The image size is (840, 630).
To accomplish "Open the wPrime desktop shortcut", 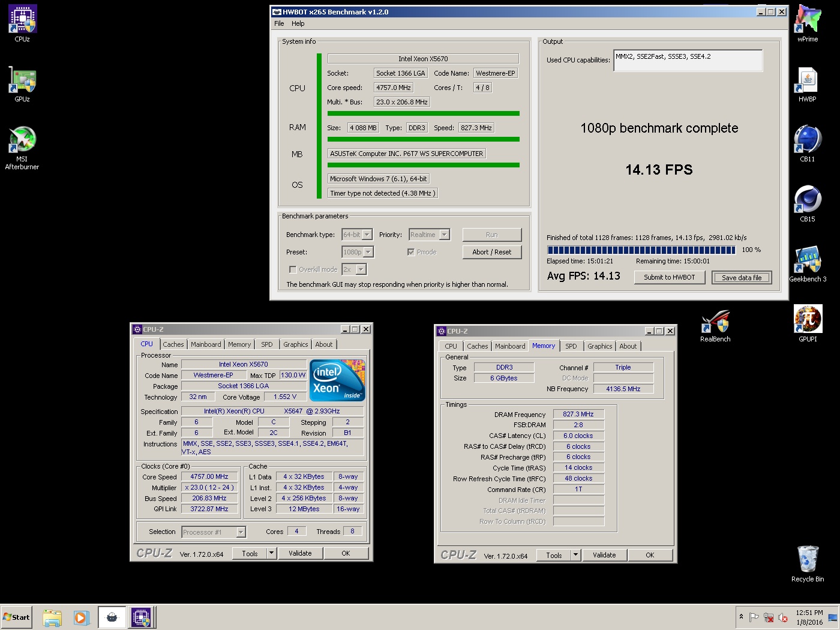I will pyautogui.click(x=808, y=24).
